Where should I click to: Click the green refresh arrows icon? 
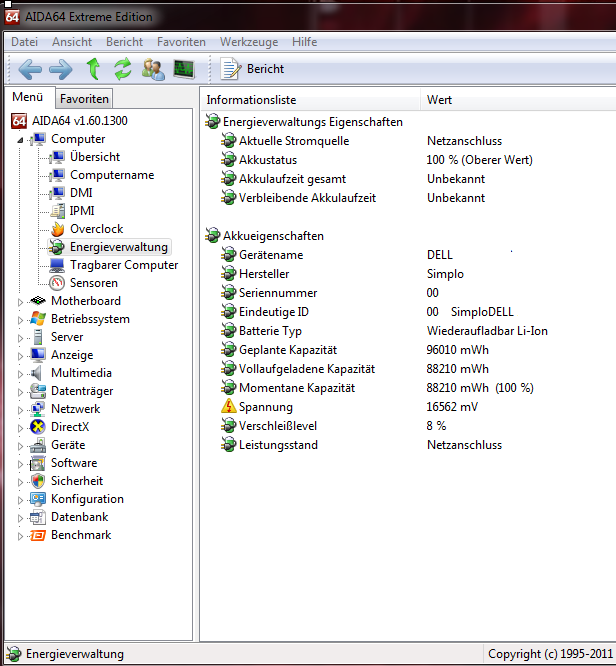coord(123,69)
